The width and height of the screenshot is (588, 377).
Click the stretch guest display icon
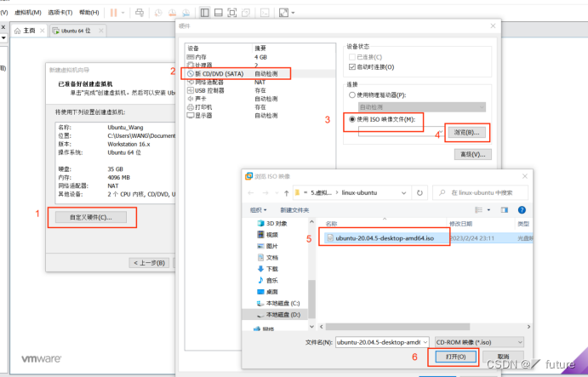point(283,13)
